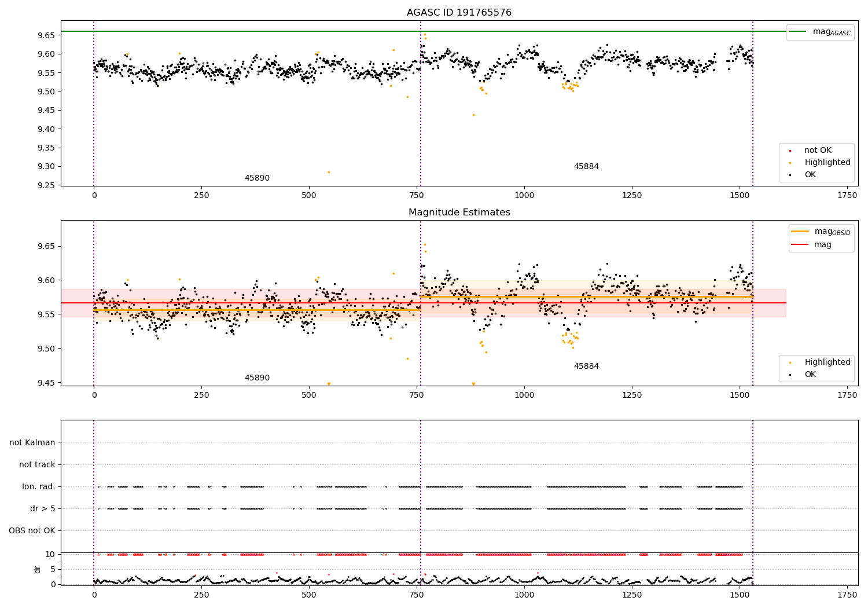Select the mag AGASC legend label
868x608 pixels.
click(832, 32)
